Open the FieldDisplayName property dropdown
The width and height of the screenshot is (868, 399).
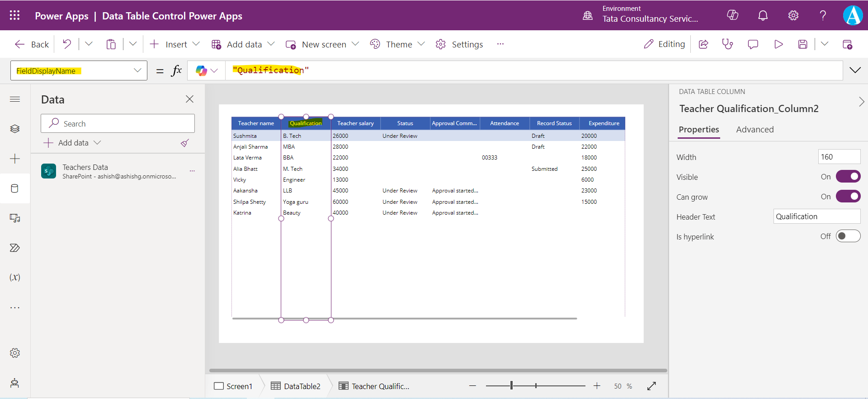click(x=137, y=70)
